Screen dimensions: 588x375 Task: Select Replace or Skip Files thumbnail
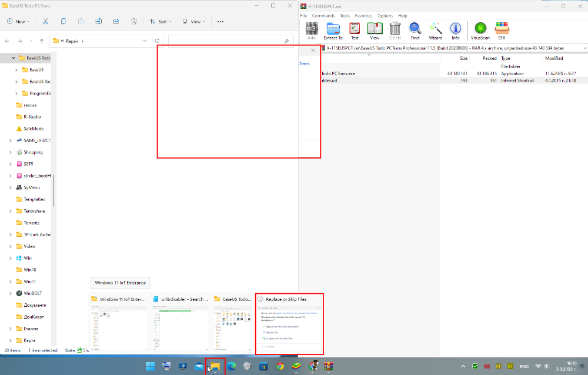pos(289,324)
